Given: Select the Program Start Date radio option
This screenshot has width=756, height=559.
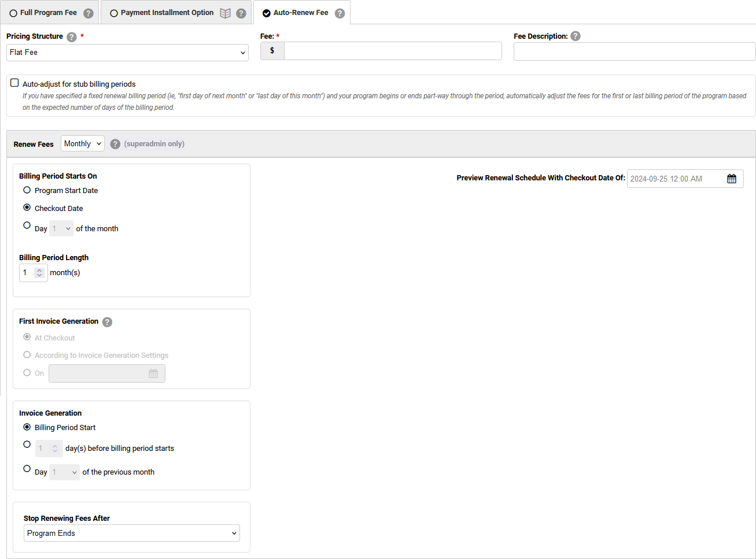Looking at the screenshot, I should click(x=27, y=190).
